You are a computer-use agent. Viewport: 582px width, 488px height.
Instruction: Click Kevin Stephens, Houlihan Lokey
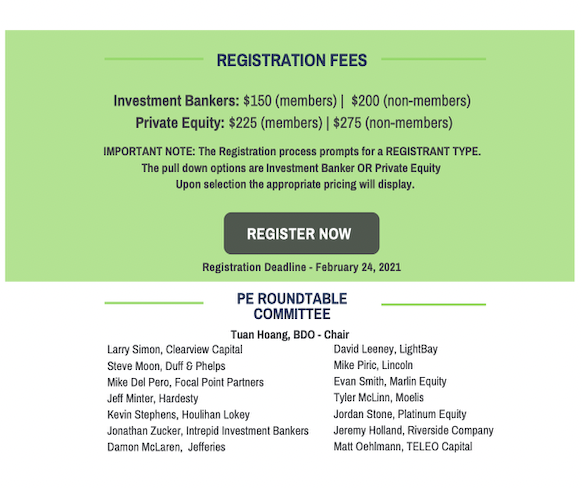point(179,415)
